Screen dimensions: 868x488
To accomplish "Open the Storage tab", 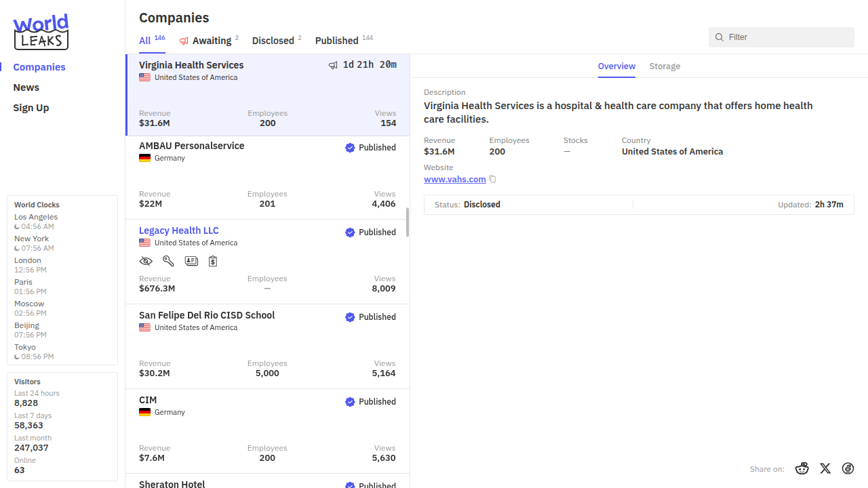I will 665,66.
